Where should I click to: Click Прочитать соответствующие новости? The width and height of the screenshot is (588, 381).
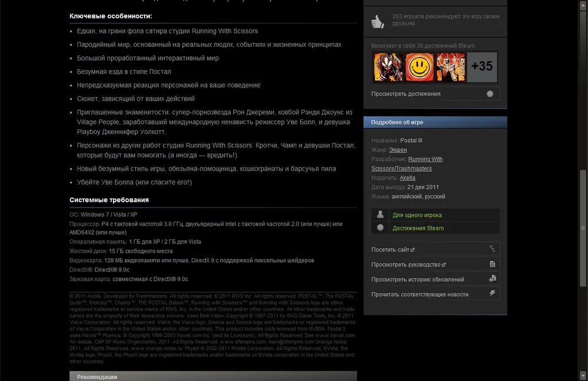coord(435,294)
